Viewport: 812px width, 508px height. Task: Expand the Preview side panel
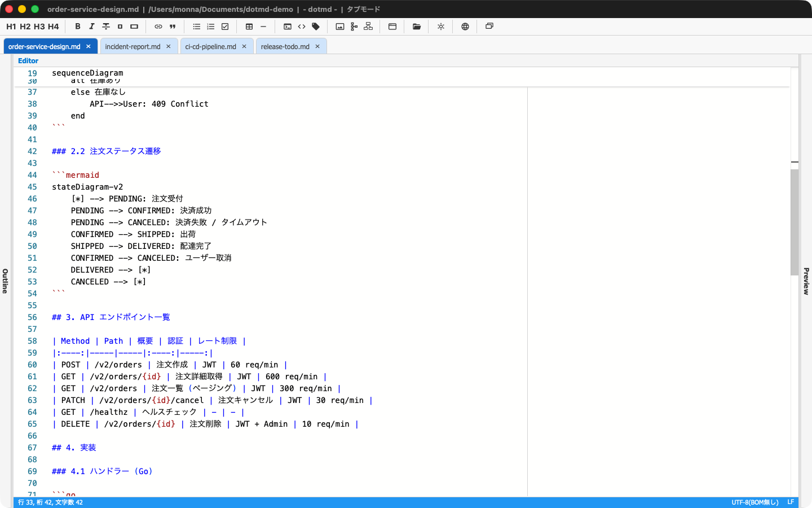tap(806, 281)
